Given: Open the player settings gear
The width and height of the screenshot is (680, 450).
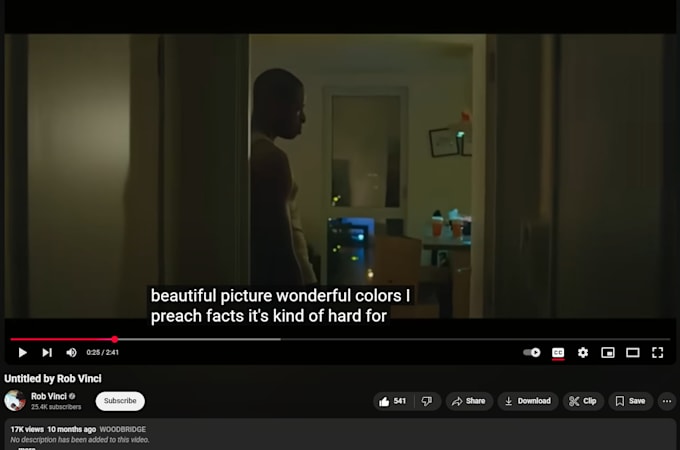Looking at the screenshot, I should point(583,352).
